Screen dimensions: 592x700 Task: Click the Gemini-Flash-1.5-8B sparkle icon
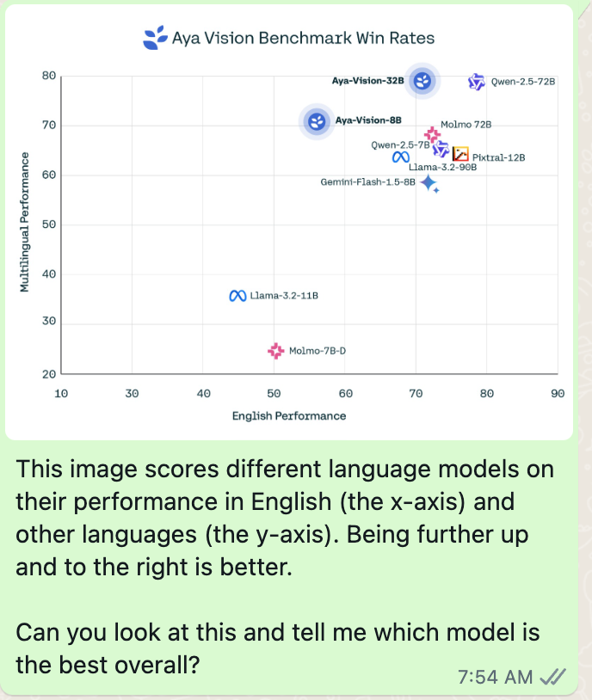(430, 183)
